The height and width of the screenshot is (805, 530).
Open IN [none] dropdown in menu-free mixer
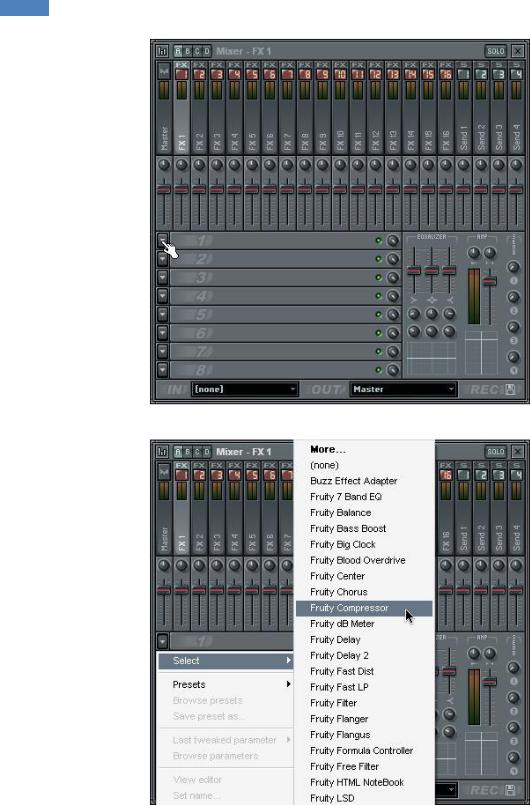[244, 389]
